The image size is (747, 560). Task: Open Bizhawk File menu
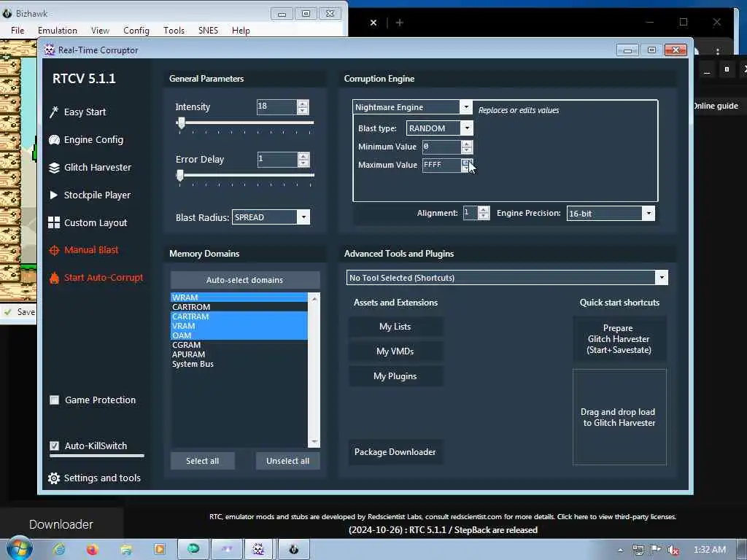[18, 31]
